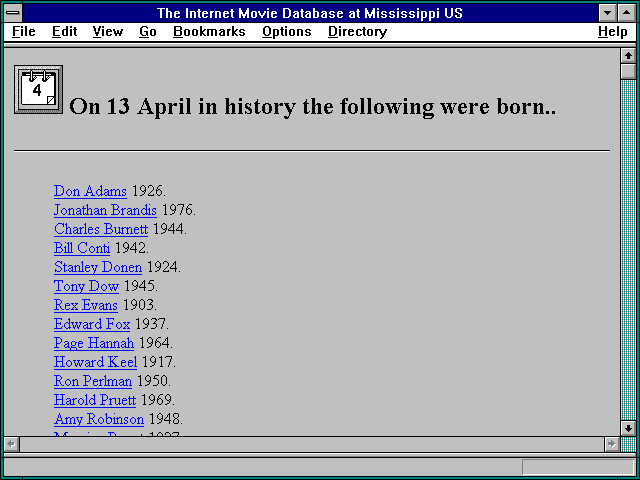Follow the Amy Robinson link
This screenshot has width=640, height=480.
[x=99, y=419]
